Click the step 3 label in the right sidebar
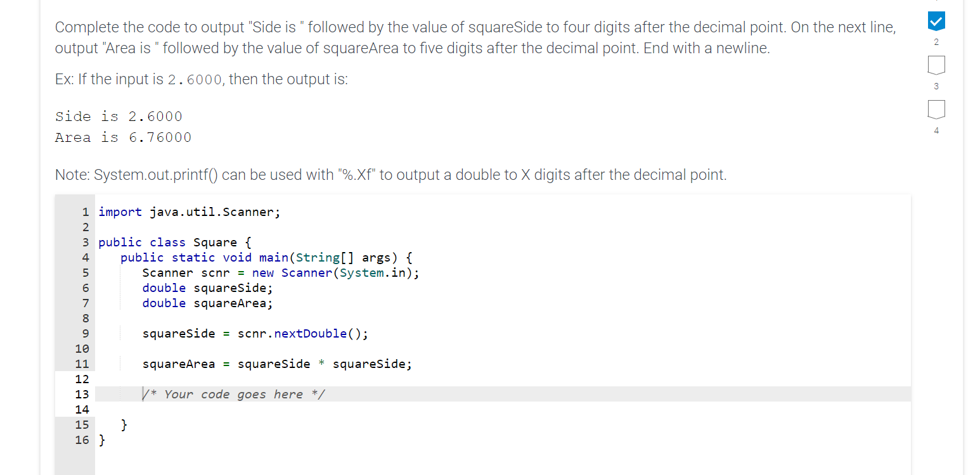 936,86
